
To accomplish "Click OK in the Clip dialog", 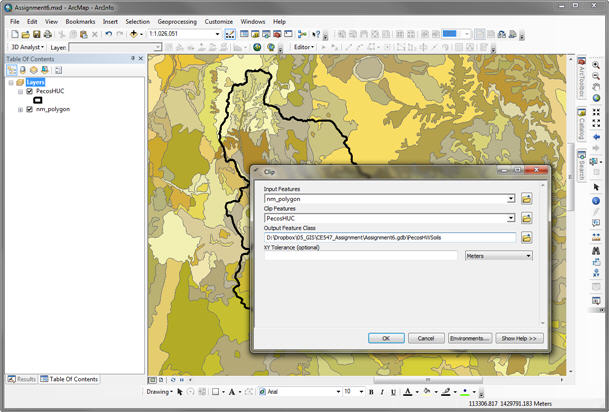I will coord(386,338).
